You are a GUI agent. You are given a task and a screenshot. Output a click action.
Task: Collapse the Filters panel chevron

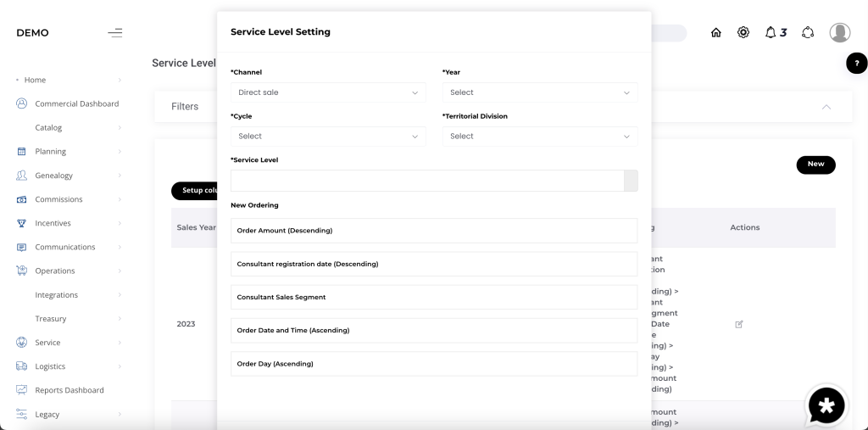pos(826,107)
